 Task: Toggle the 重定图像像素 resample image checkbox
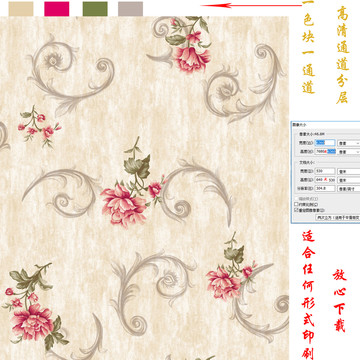[x=296, y=210]
